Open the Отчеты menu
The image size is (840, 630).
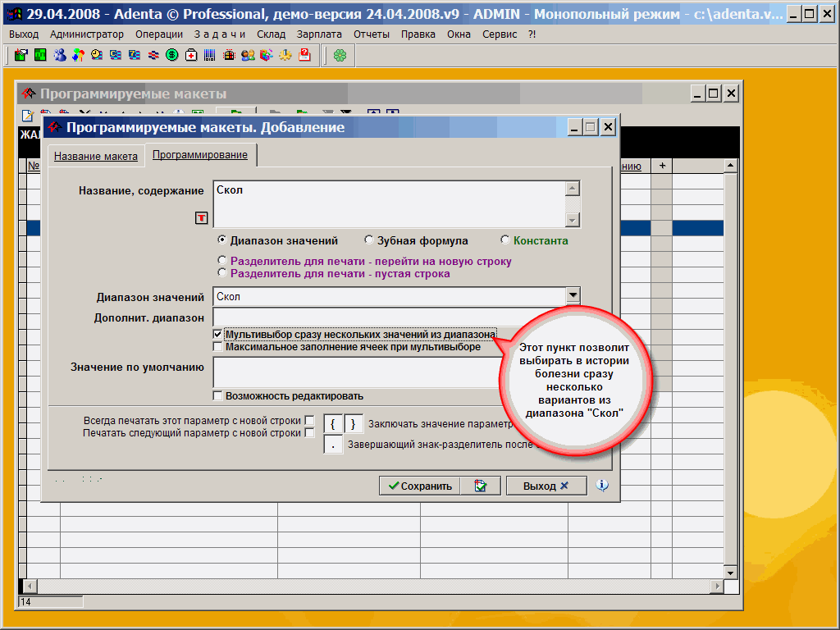372,34
